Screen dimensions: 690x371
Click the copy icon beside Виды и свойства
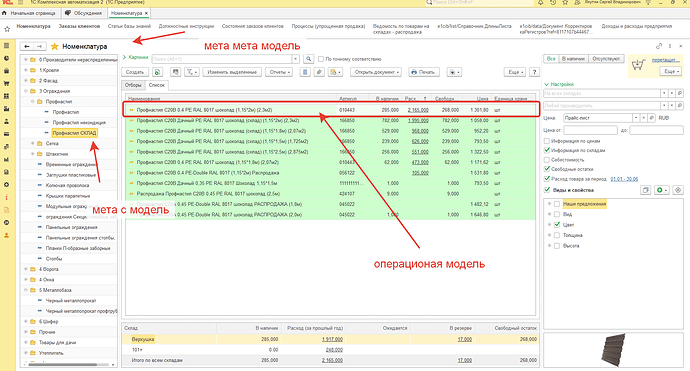click(646, 190)
